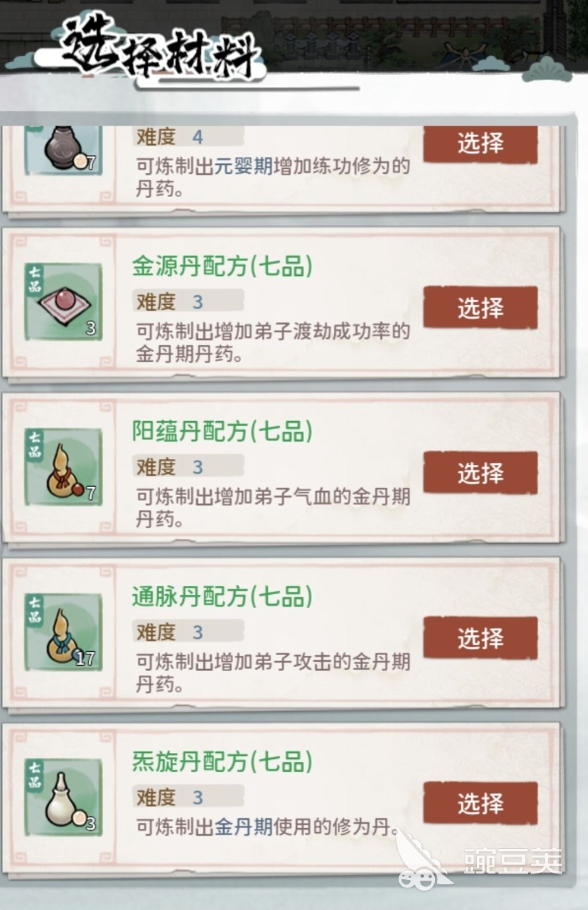Open the 阳蕴丹配方(七品) title
The height and width of the screenshot is (910, 588).
click(x=222, y=432)
